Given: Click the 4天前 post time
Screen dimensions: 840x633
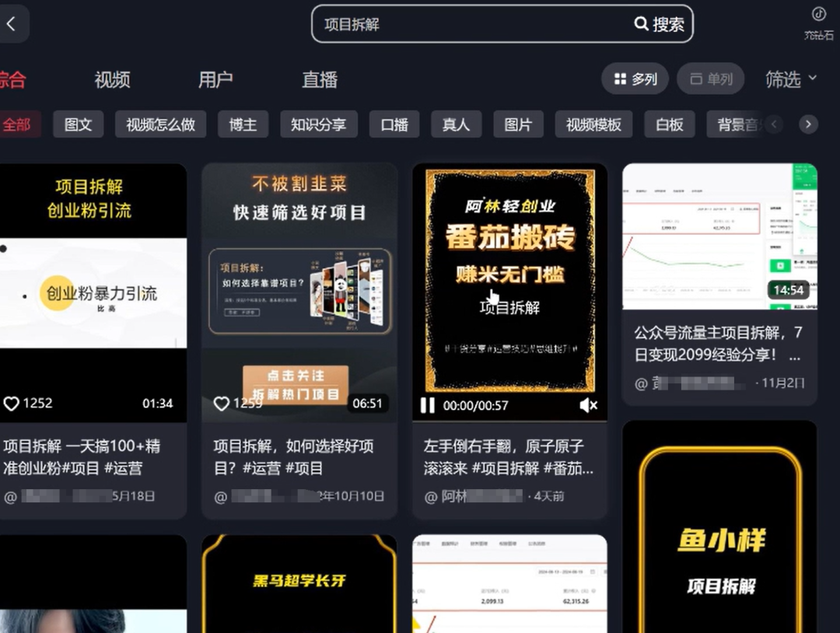Looking at the screenshot, I should [549, 496].
